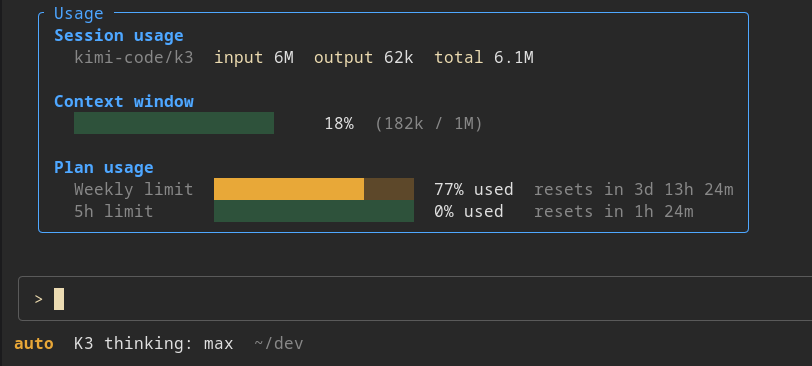This screenshot has height=366, width=812.
Task: Click the Context window progress bar
Action: (174, 123)
